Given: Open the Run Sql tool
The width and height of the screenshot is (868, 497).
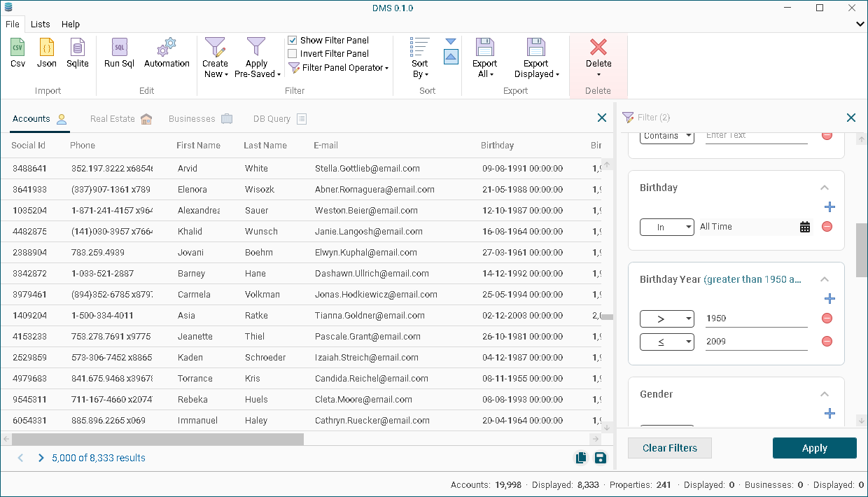Looking at the screenshot, I should [x=119, y=53].
